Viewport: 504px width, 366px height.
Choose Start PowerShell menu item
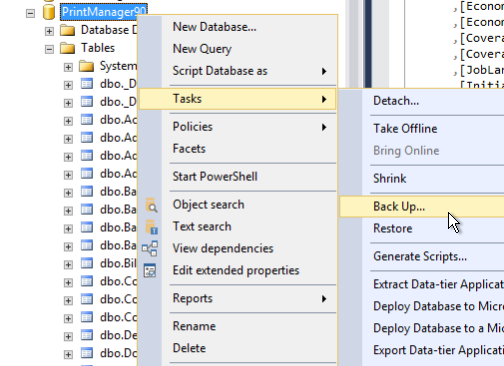237,176
